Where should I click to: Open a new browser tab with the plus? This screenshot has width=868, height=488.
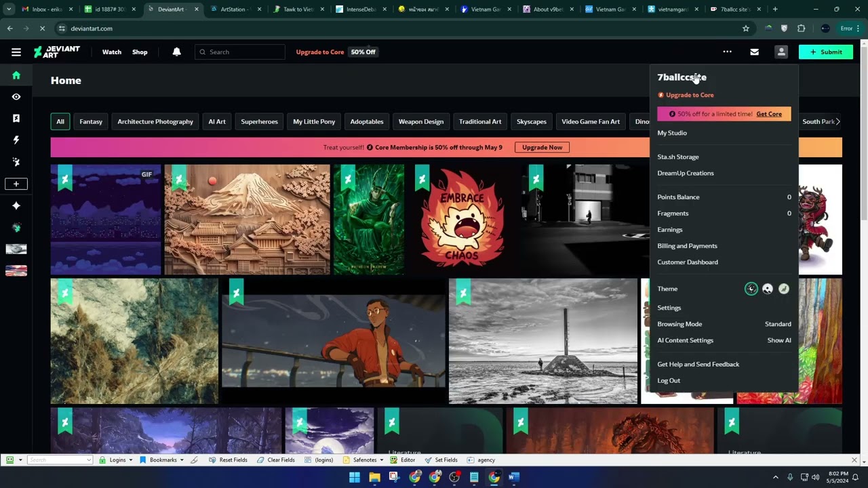775,9
